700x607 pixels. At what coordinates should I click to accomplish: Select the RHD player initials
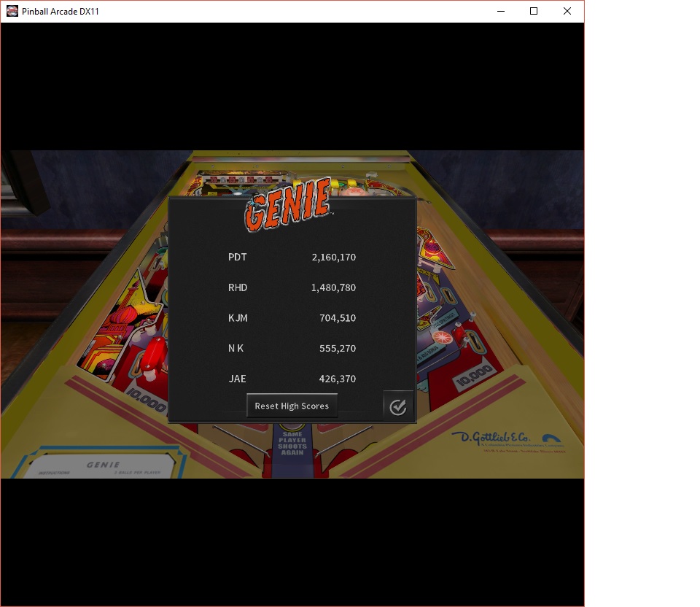[238, 287]
